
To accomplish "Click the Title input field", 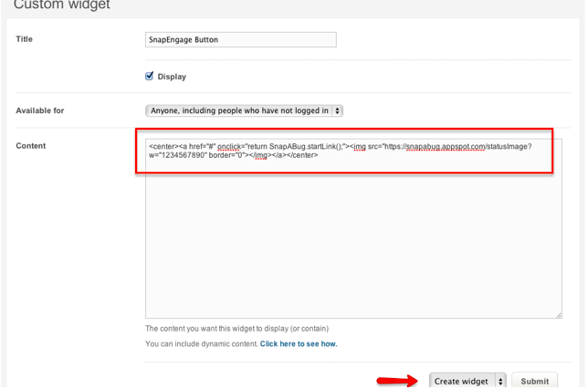I will [241, 40].
